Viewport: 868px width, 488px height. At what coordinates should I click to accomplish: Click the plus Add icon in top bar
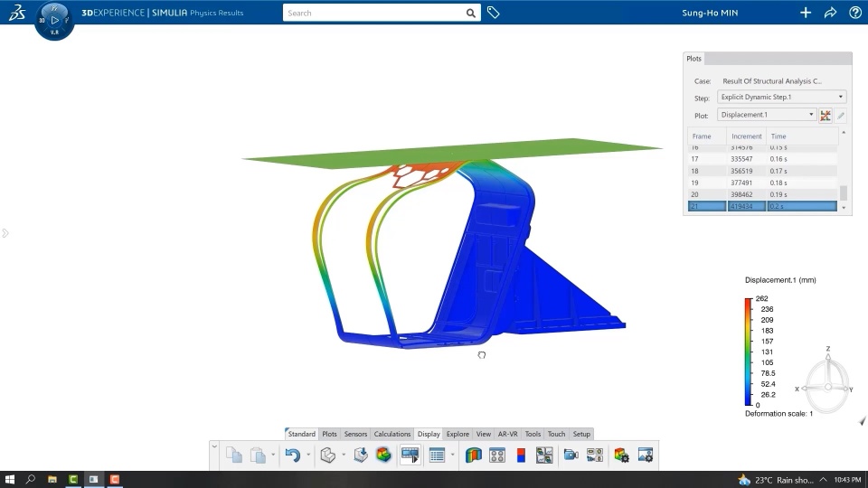806,12
